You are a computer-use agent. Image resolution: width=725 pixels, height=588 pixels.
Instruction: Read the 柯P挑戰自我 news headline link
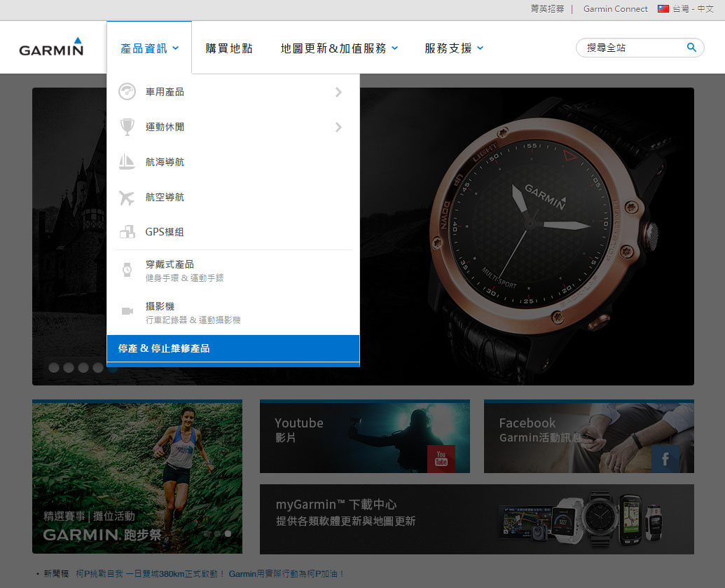(x=210, y=574)
